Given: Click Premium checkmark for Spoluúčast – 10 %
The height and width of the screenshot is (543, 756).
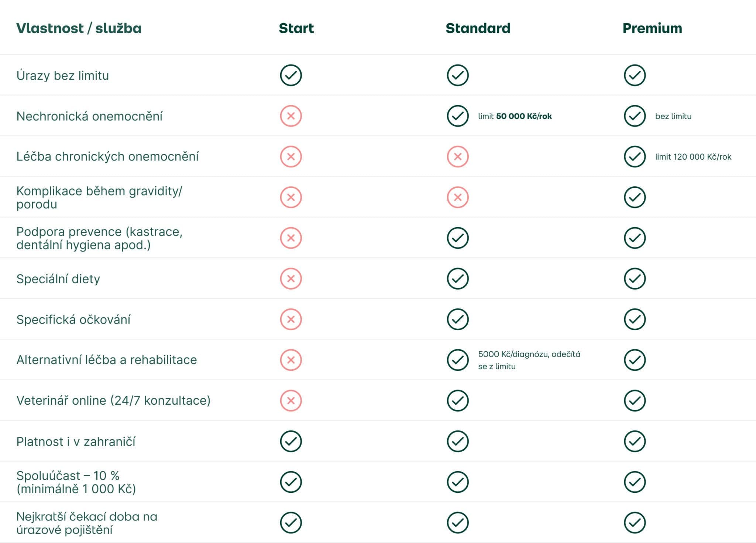Looking at the screenshot, I should point(635,482).
